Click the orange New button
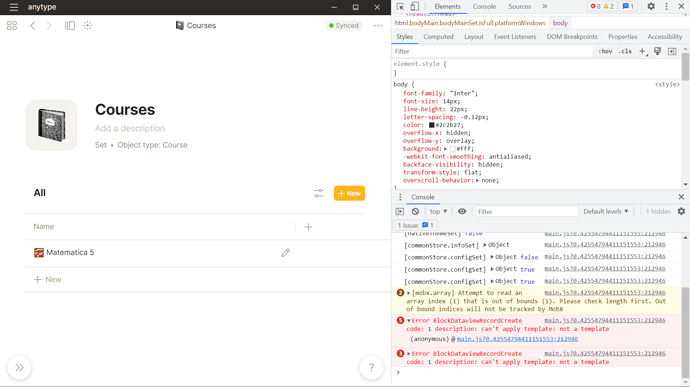690x387 pixels. coord(349,193)
